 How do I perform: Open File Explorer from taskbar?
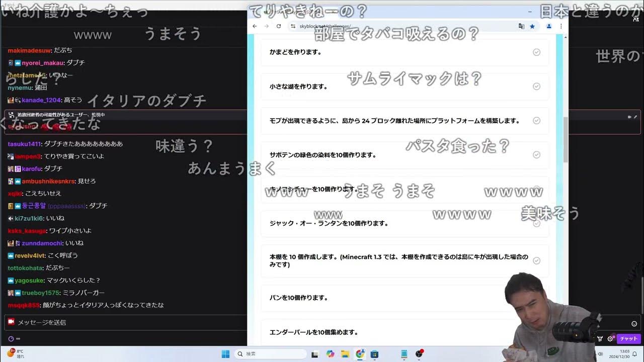(345, 354)
